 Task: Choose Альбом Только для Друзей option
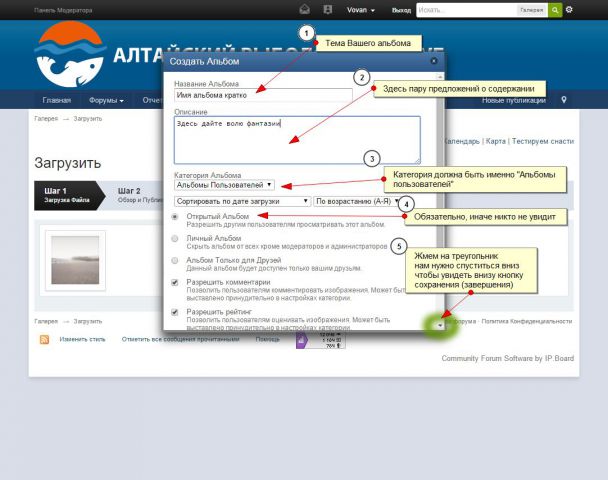[176, 260]
